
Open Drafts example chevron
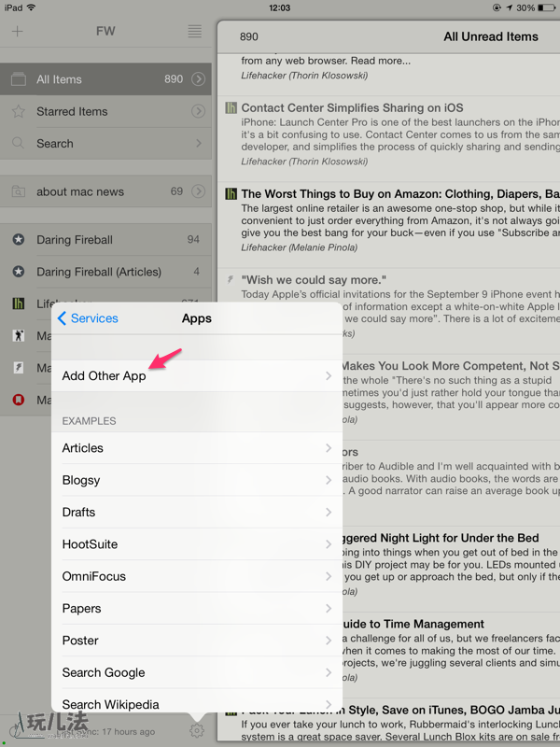329,512
